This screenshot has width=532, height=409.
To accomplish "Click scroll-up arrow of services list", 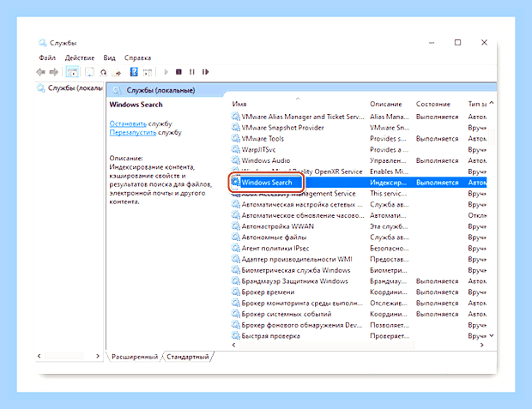I will tap(492, 103).
